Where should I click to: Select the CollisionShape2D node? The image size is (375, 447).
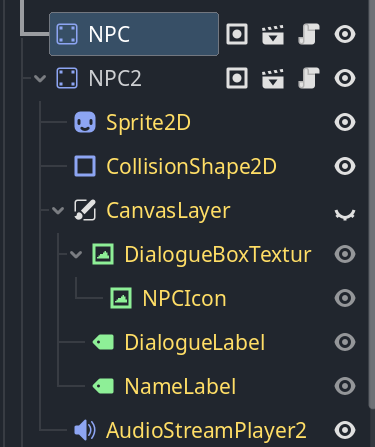click(191, 166)
